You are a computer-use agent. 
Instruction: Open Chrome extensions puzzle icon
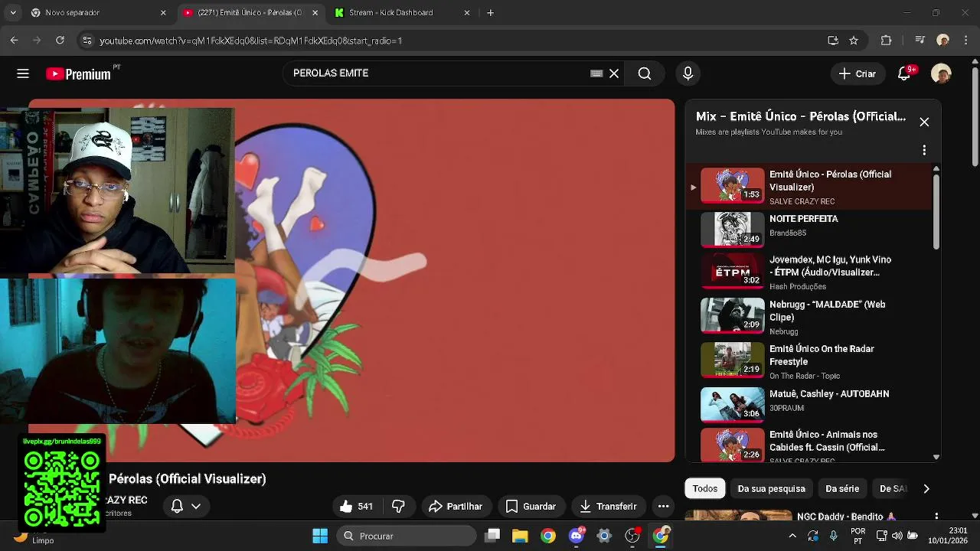(x=886, y=41)
